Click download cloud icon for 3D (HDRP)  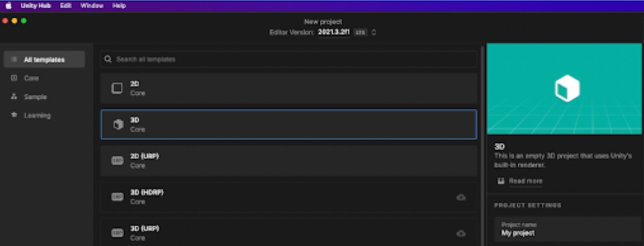(x=461, y=197)
